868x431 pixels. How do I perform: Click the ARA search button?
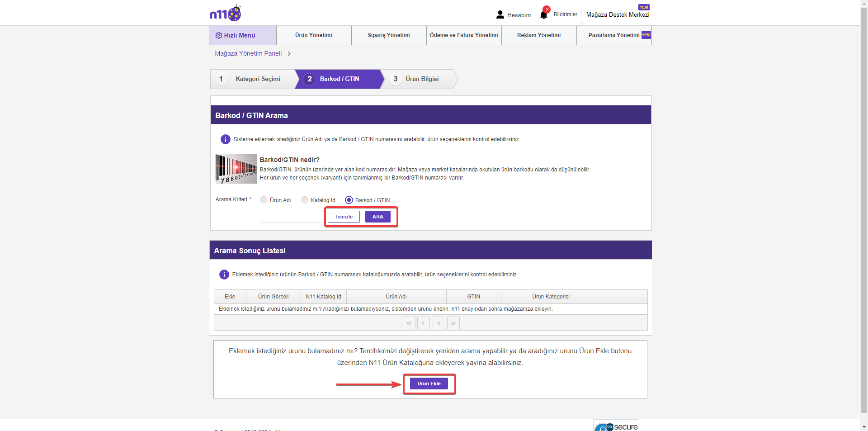click(378, 217)
